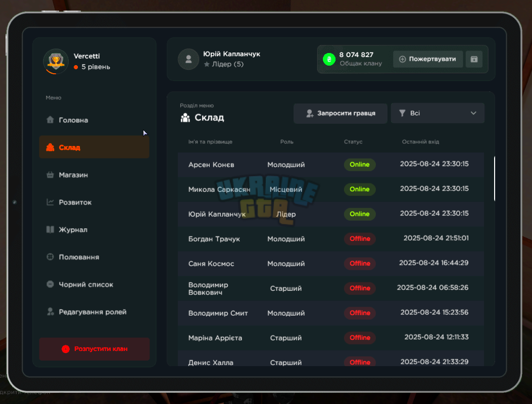
Task: Click the people icon beside Склад menu item
Action: [x=50, y=147]
